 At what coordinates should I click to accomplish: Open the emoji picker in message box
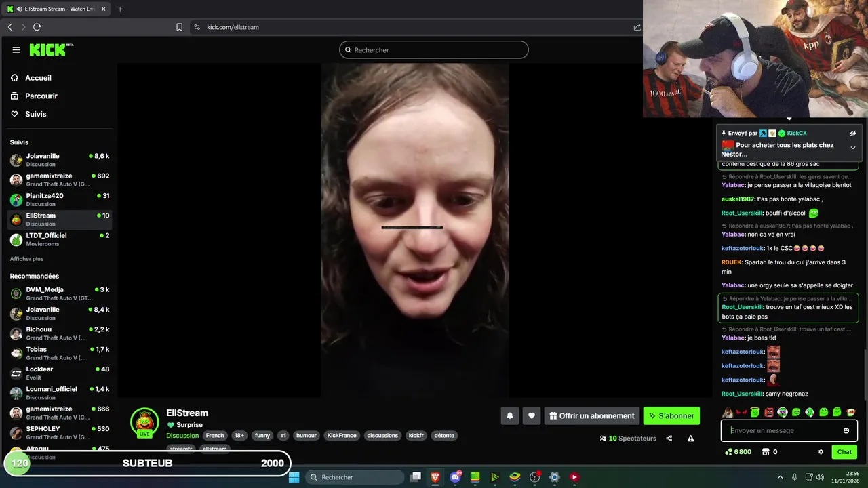(846, 430)
